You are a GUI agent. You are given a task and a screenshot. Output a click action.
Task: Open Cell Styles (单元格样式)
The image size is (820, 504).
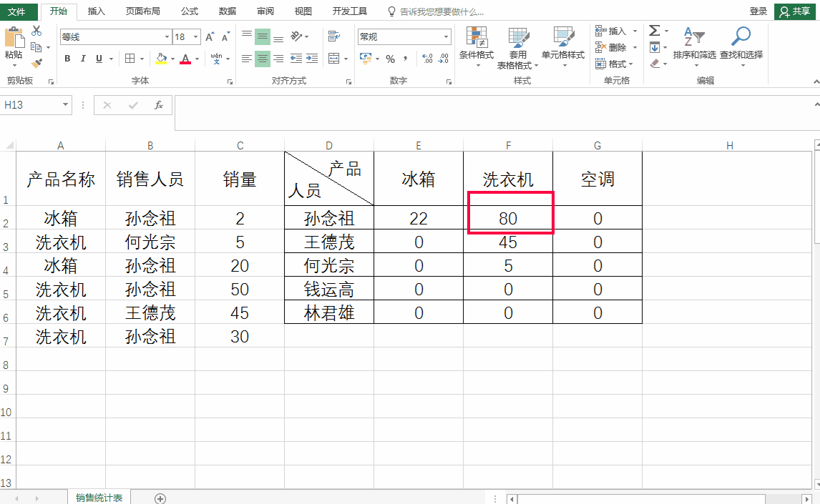coord(563,46)
